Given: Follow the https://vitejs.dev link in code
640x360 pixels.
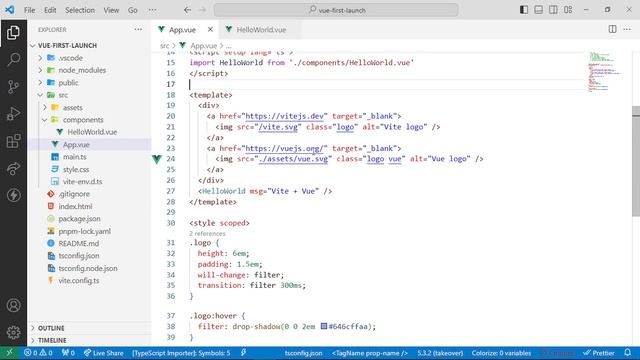Looking at the screenshot, I should (284, 116).
